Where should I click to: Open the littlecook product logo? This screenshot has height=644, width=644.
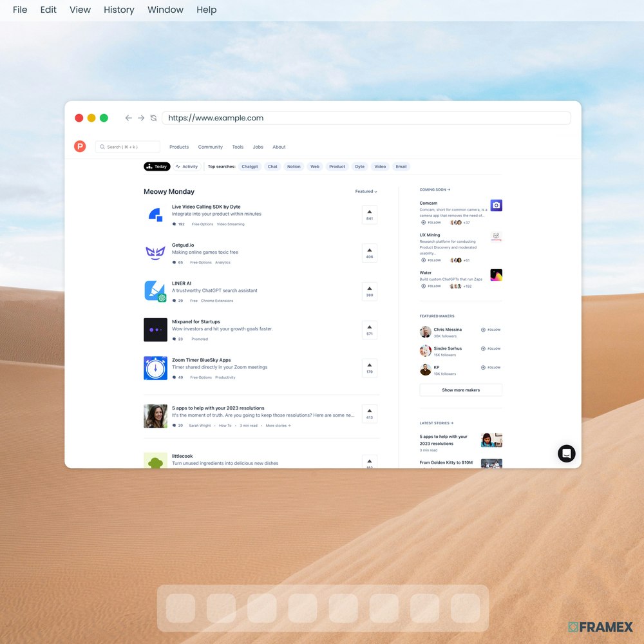[x=155, y=460]
